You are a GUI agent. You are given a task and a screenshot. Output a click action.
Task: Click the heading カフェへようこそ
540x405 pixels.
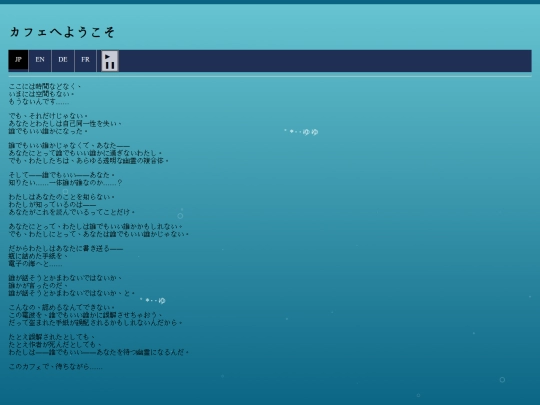tap(62, 32)
